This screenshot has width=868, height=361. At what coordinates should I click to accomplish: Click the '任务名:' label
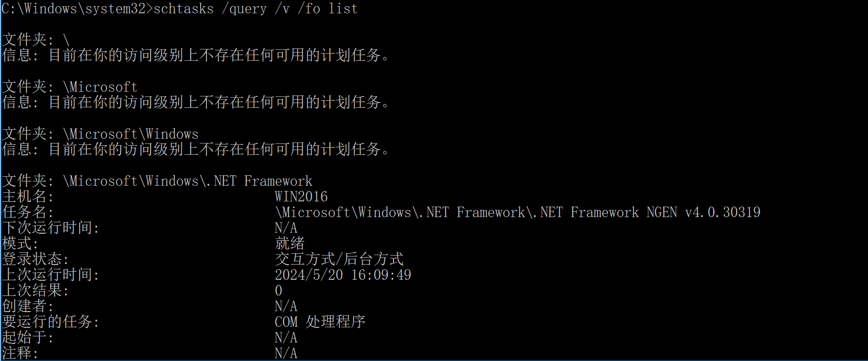point(28,212)
